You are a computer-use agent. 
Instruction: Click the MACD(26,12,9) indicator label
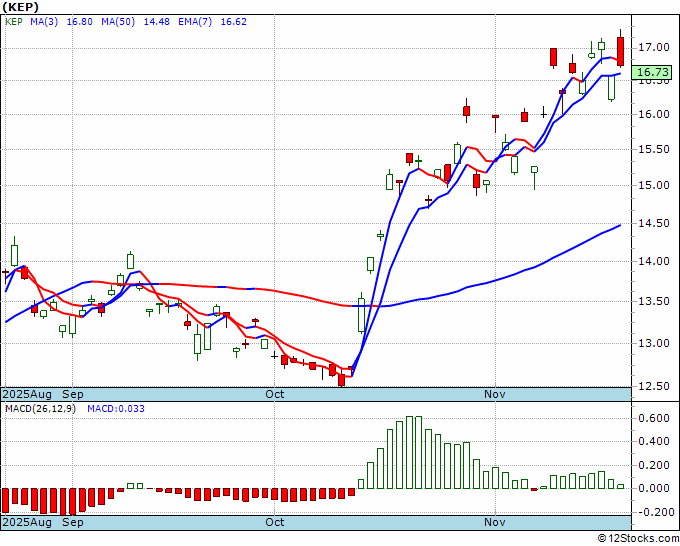coord(40,409)
